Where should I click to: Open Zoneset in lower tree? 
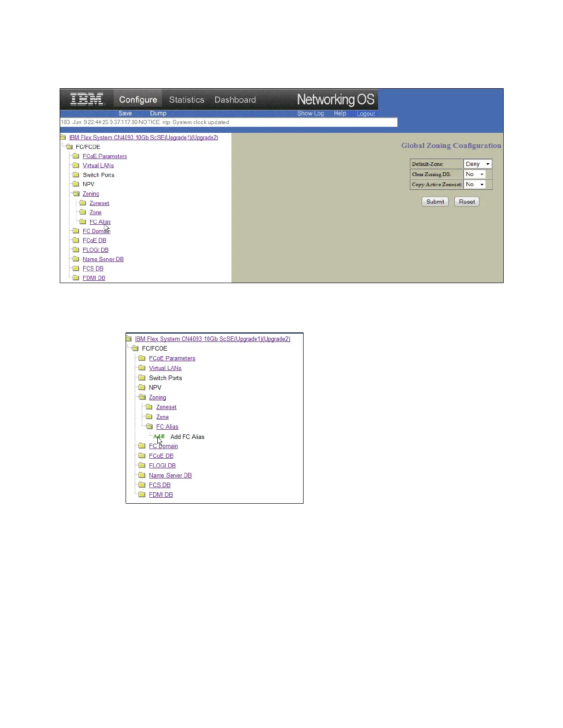(166, 407)
